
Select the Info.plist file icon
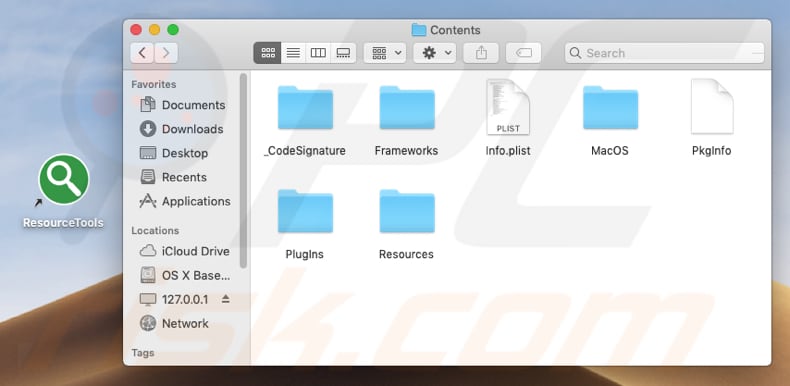coord(508,107)
